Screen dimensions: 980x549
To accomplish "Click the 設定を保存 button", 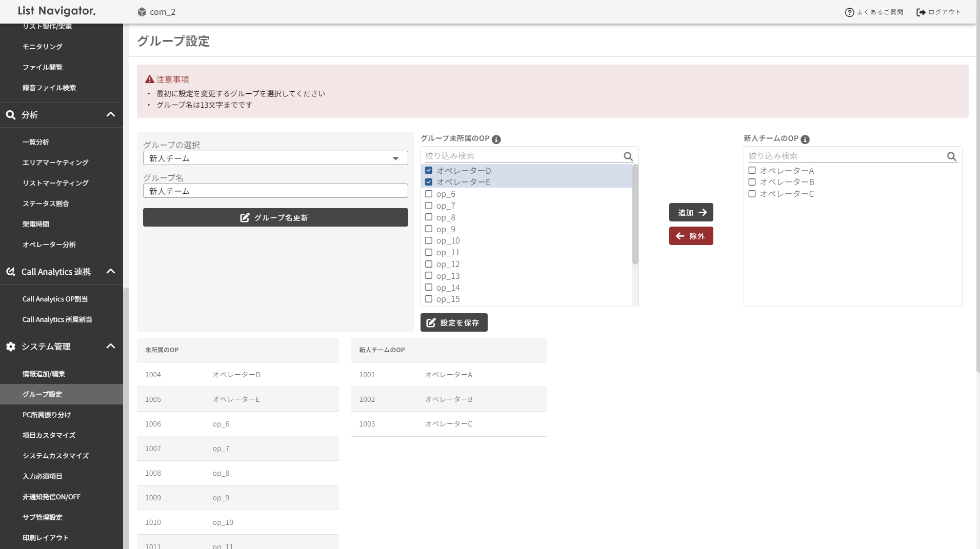I will [454, 322].
